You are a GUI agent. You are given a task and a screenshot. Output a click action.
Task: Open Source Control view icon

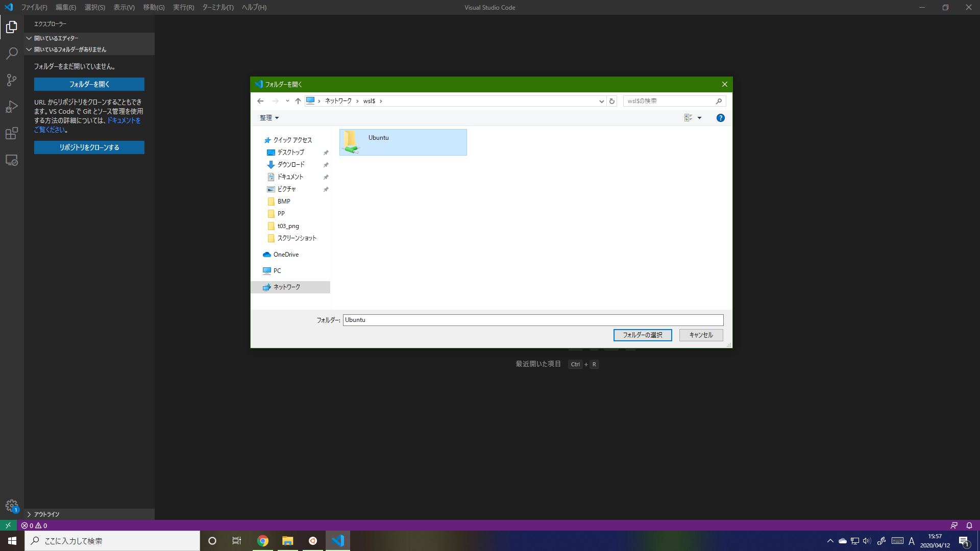pos(12,80)
